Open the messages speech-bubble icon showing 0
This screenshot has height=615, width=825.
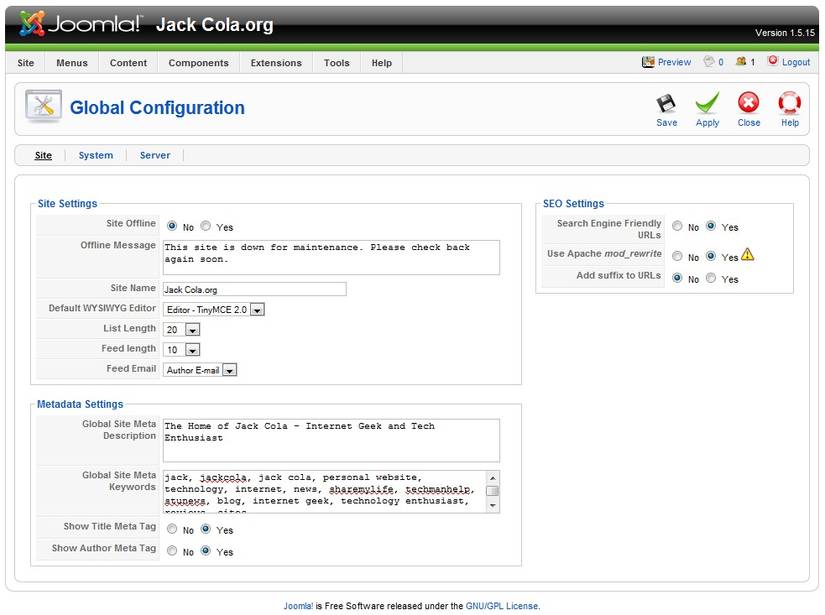pyautogui.click(x=709, y=62)
